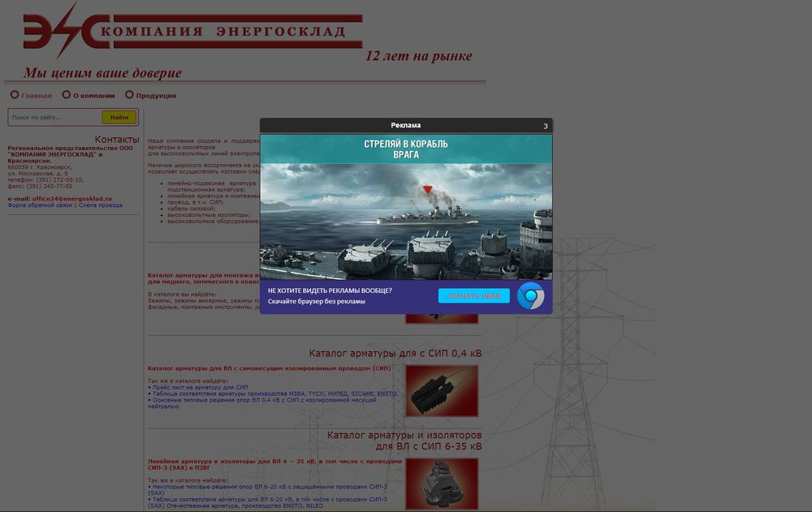Open Основные типовые решения опор ВЛ 0,4 кВ link
Viewport: 812px width, 512px height.
click(x=262, y=402)
